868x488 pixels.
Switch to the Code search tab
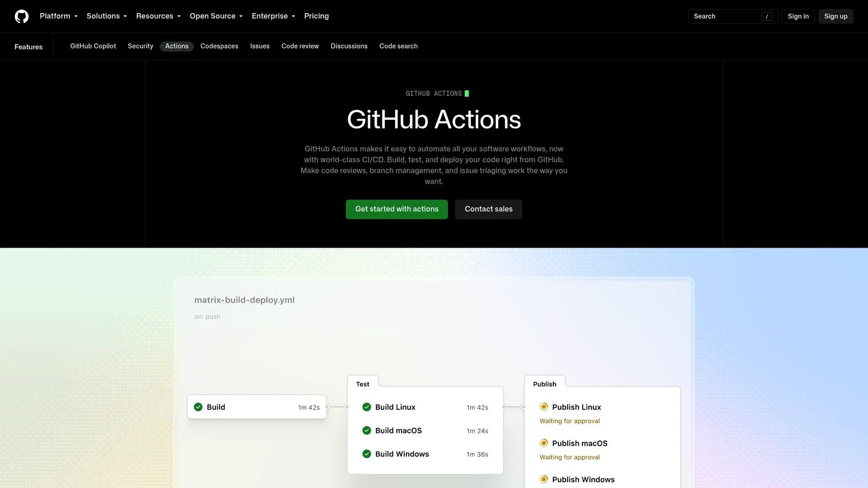(398, 46)
